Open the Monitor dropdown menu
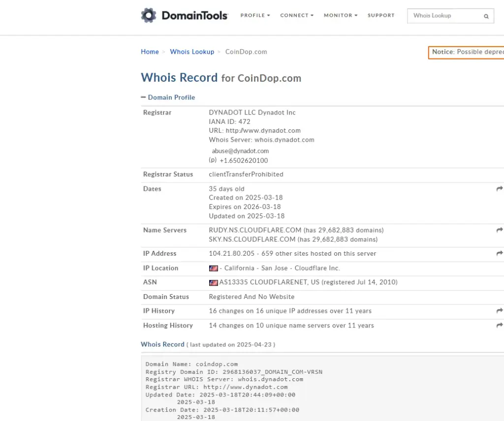The image size is (504, 421). 341,15
